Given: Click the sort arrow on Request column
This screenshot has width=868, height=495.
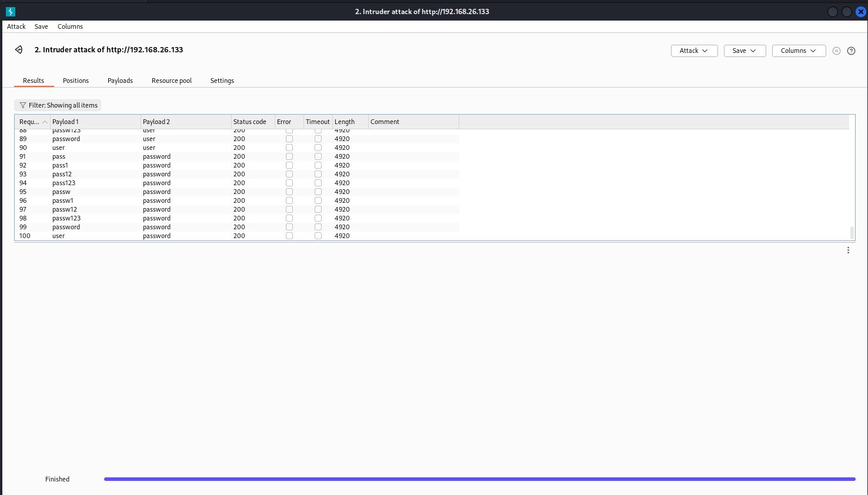Looking at the screenshot, I should pos(45,122).
